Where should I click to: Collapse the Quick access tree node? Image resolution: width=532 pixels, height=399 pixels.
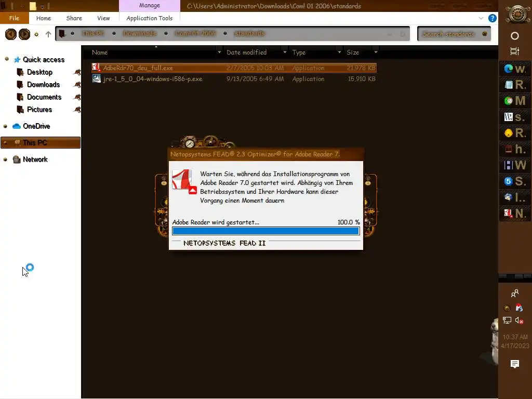(x=6, y=59)
